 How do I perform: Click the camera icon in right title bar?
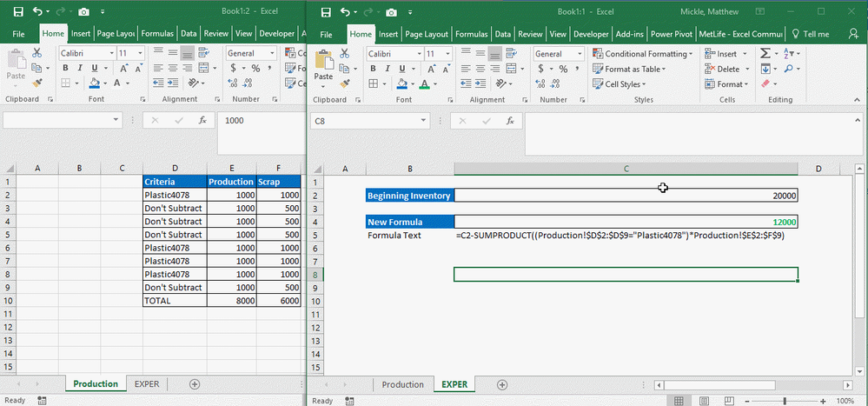click(x=392, y=13)
